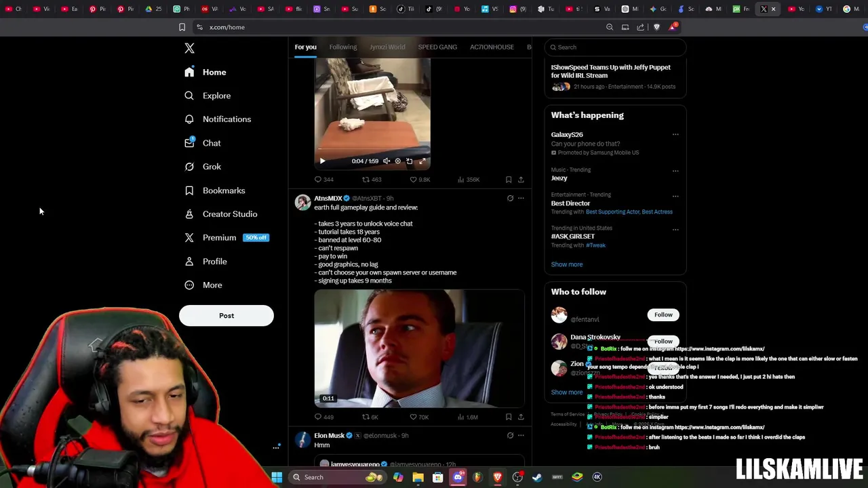Open the Best Supporting Actor trend link
This screenshot has height=488, width=868.
pos(614,212)
